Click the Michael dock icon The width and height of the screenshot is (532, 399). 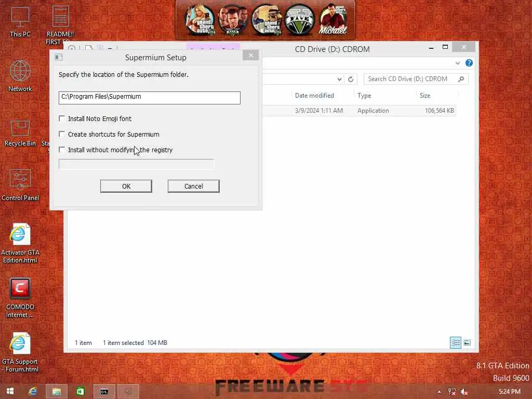point(333,20)
